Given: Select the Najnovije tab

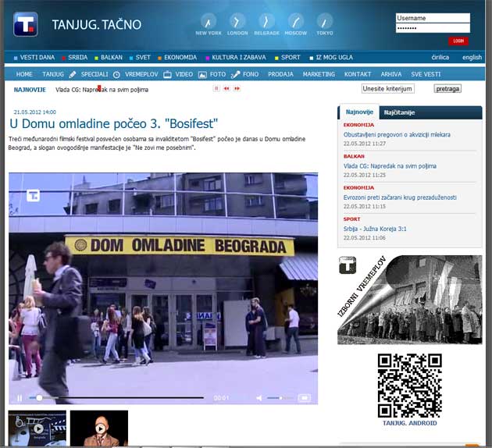Looking at the screenshot, I should coord(358,112).
